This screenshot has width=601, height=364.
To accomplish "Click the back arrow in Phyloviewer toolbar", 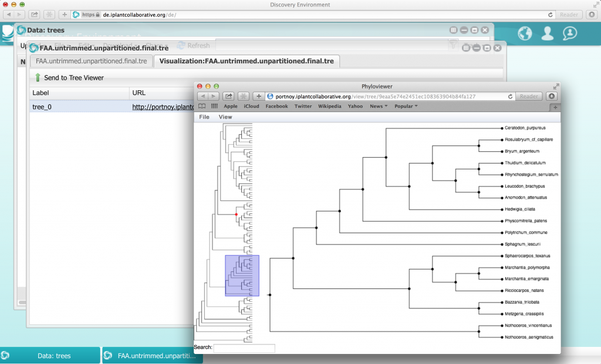I will coord(203,96).
